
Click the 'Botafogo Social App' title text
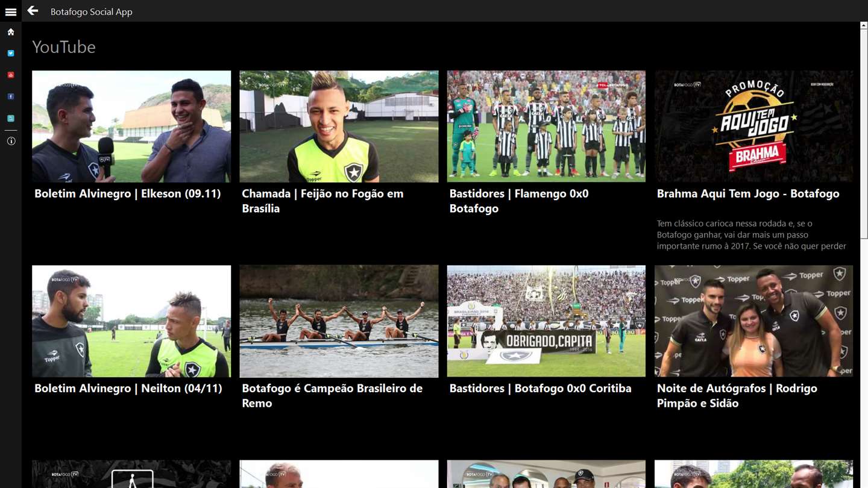(92, 11)
